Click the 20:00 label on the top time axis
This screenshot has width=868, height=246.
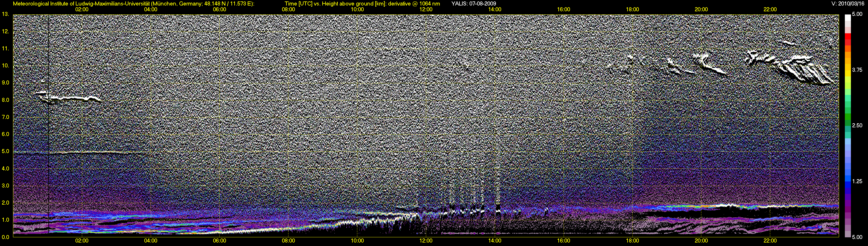pyautogui.click(x=701, y=10)
